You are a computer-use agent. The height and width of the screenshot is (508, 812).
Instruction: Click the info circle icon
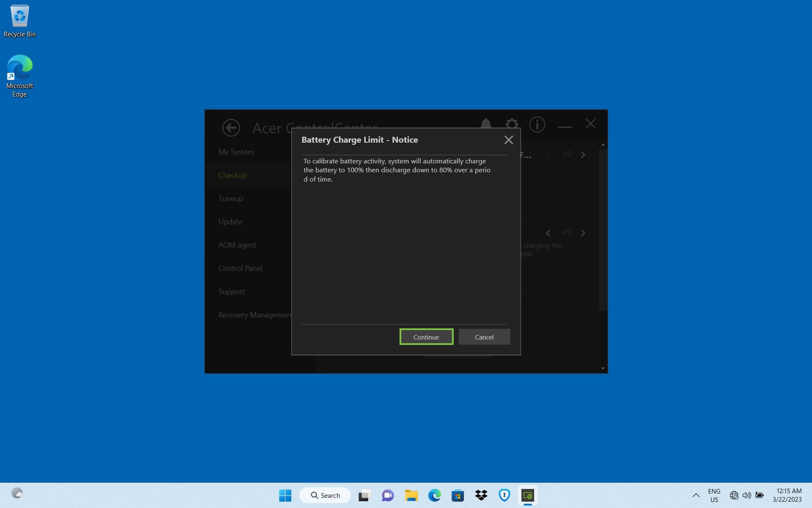pyautogui.click(x=537, y=125)
